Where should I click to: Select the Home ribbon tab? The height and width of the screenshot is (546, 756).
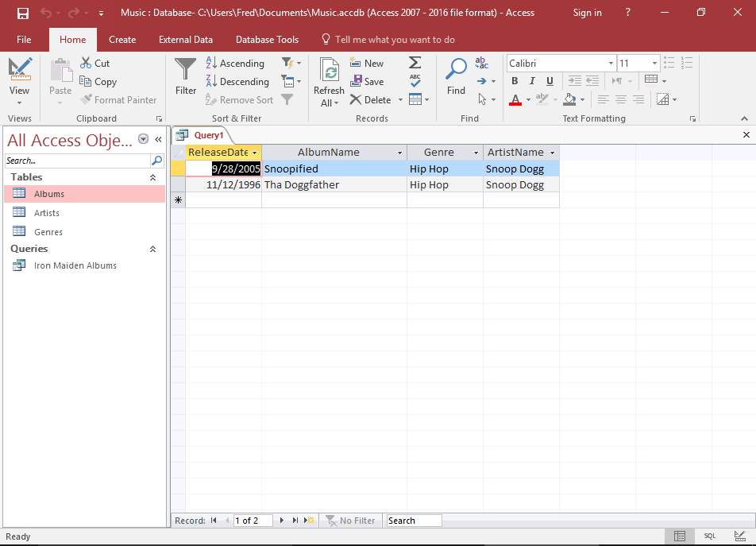[73, 40]
